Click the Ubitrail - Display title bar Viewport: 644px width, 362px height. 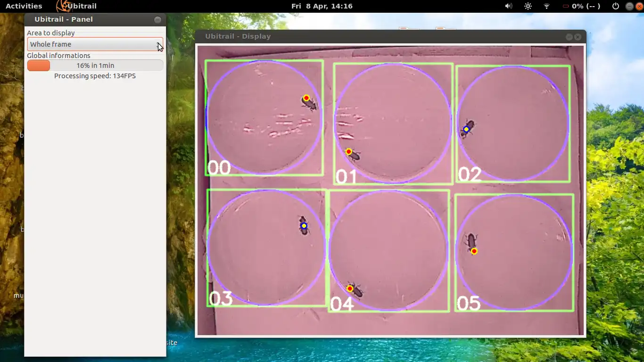pos(390,36)
